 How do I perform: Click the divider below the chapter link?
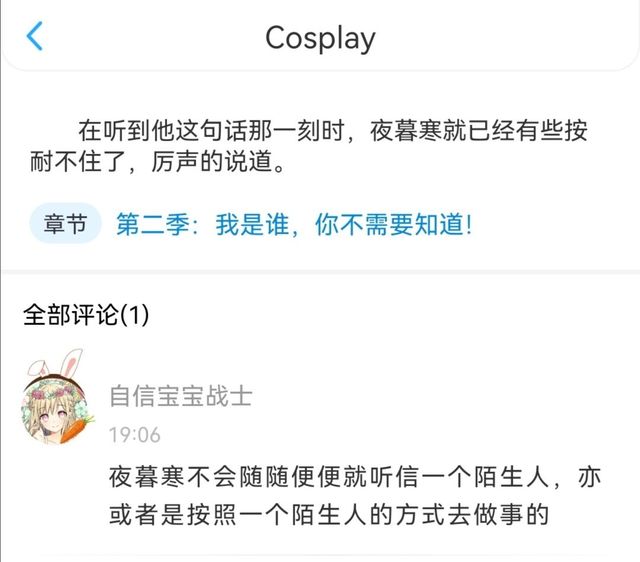(320, 271)
